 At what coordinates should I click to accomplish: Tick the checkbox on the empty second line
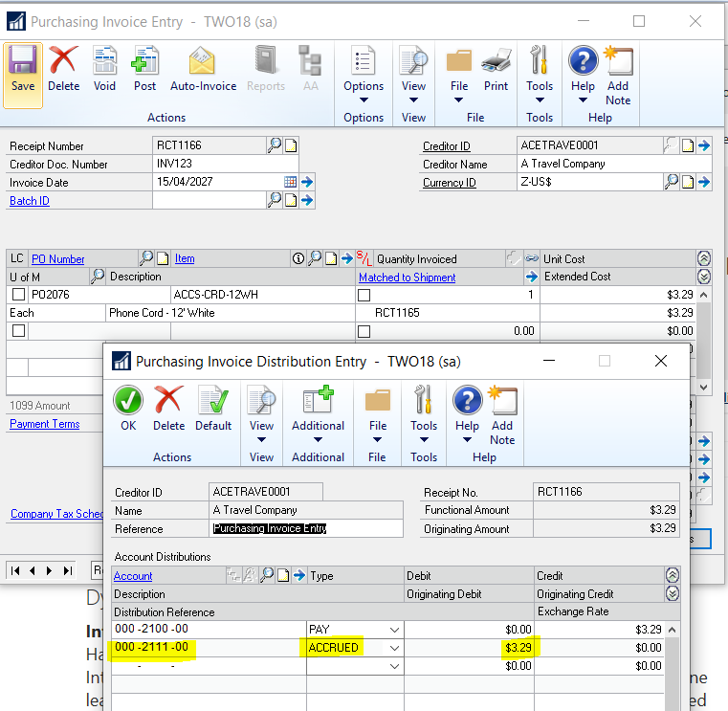18,330
